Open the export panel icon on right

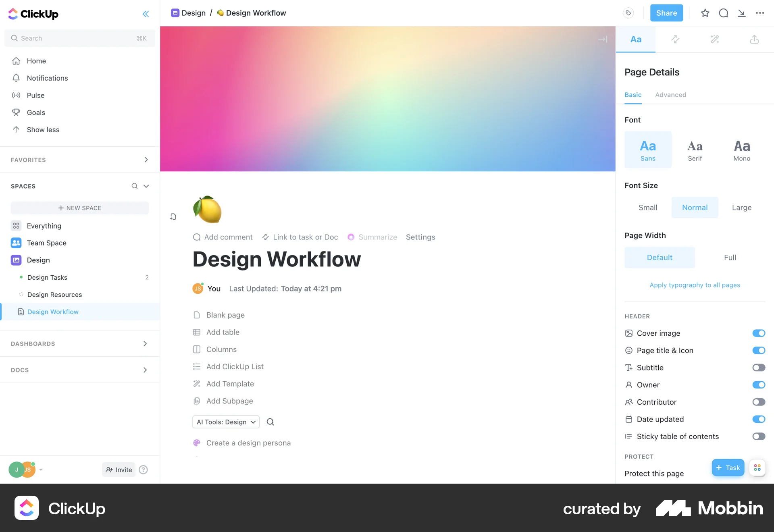(x=754, y=39)
